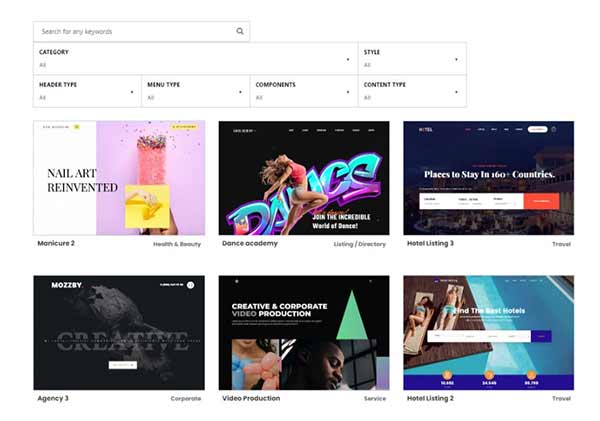This screenshot has height=421, width=600.
Task: Select the Dance academy template thumbnail
Action: pyautogui.click(x=304, y=178)
